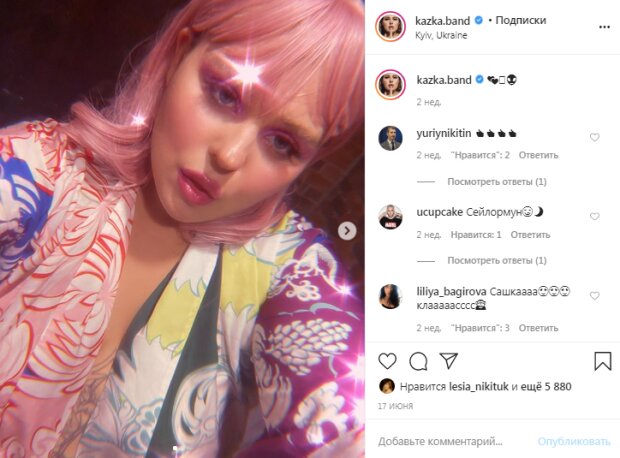Open kazka.band profile from header username
620x458 pixels.
[442, 21]
